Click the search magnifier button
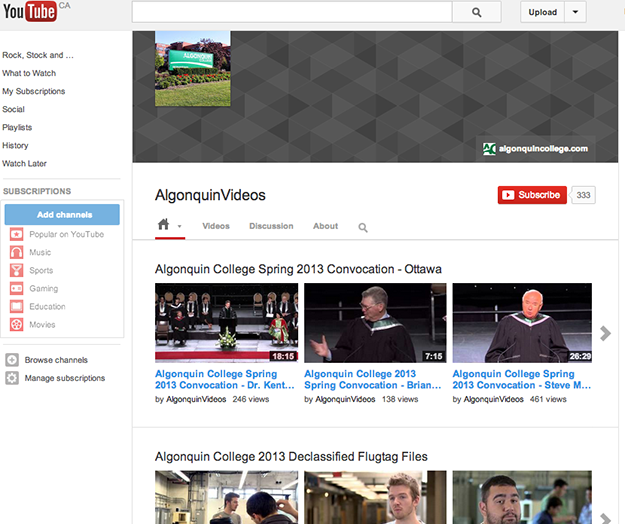 click(477, 12)
